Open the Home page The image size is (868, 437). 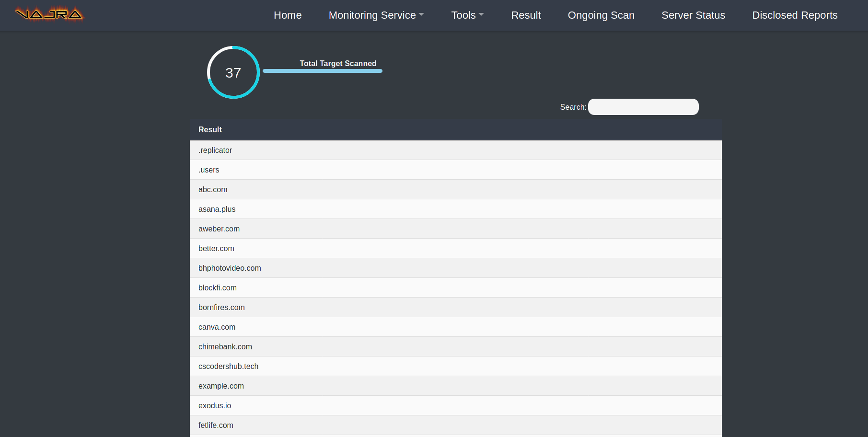pos(288,15)
